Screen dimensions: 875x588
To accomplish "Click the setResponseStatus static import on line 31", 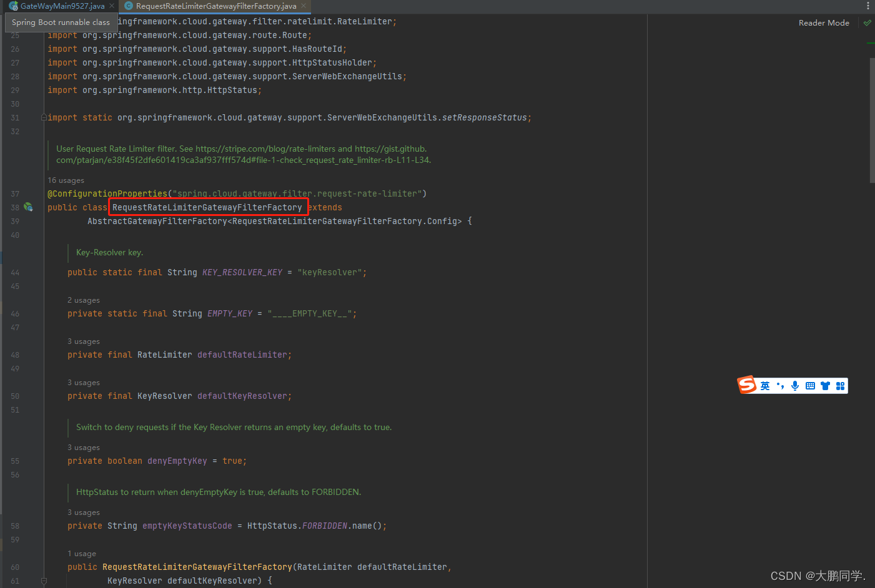I will click(485, 117).
